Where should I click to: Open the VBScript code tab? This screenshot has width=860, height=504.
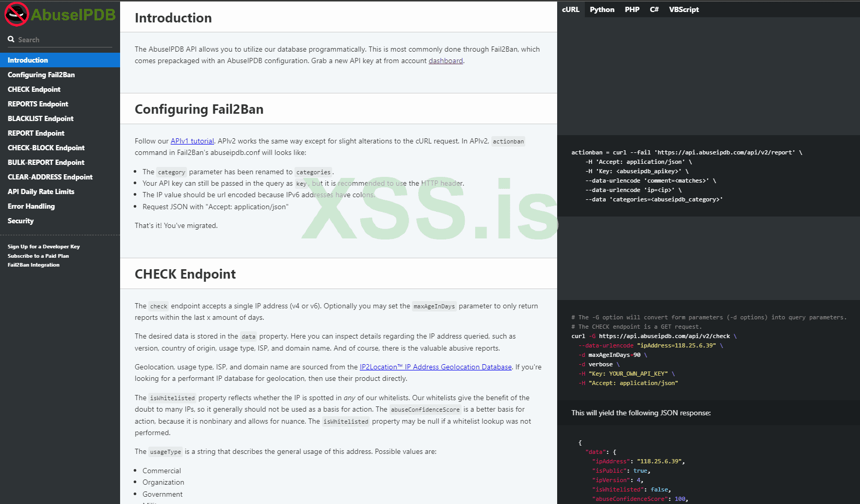[684, 9]
